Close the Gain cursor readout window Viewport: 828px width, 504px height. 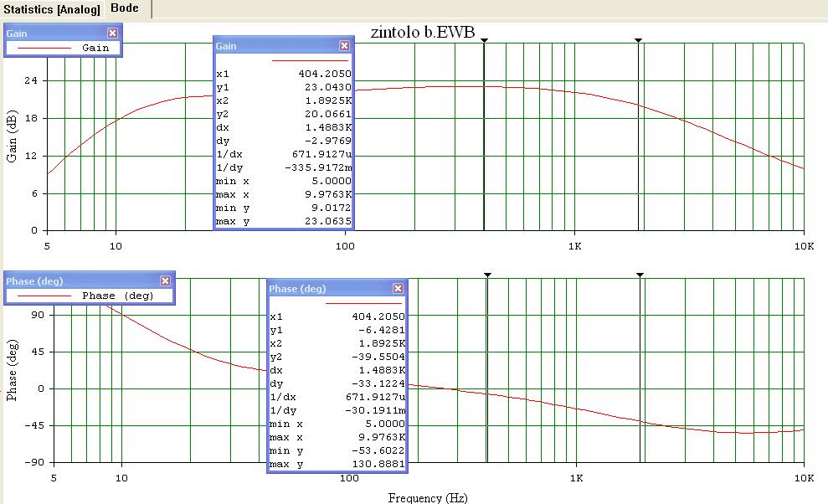point(344,46)
